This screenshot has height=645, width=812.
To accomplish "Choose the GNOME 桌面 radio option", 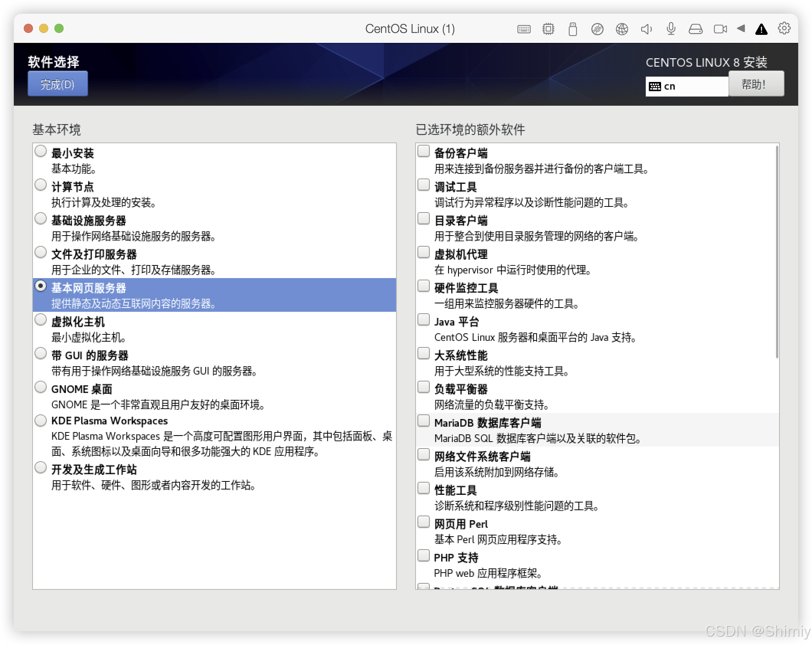I will (41, 387).
